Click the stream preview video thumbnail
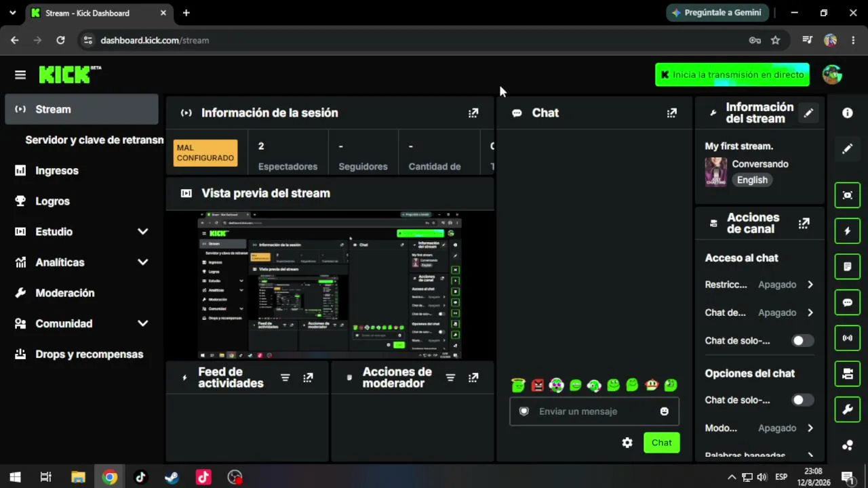This screenshot has height=488, width=868. (330, 285)
